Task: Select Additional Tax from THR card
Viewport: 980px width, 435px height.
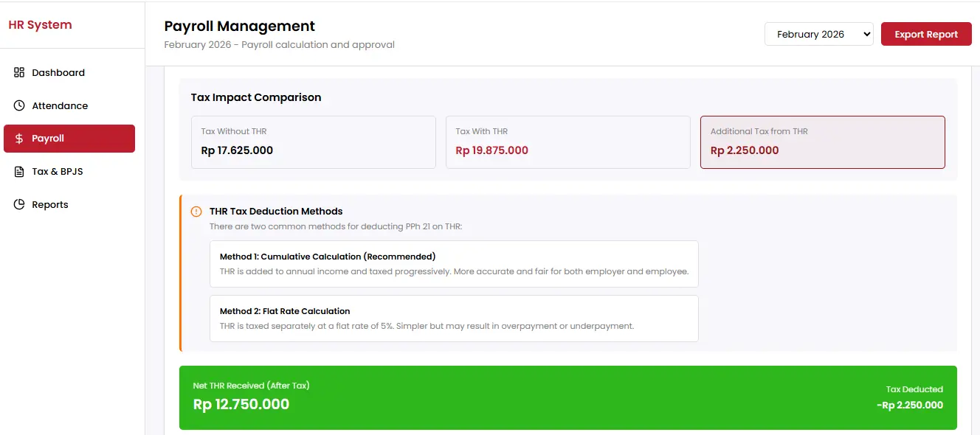Action: click(x=822, y=142)
